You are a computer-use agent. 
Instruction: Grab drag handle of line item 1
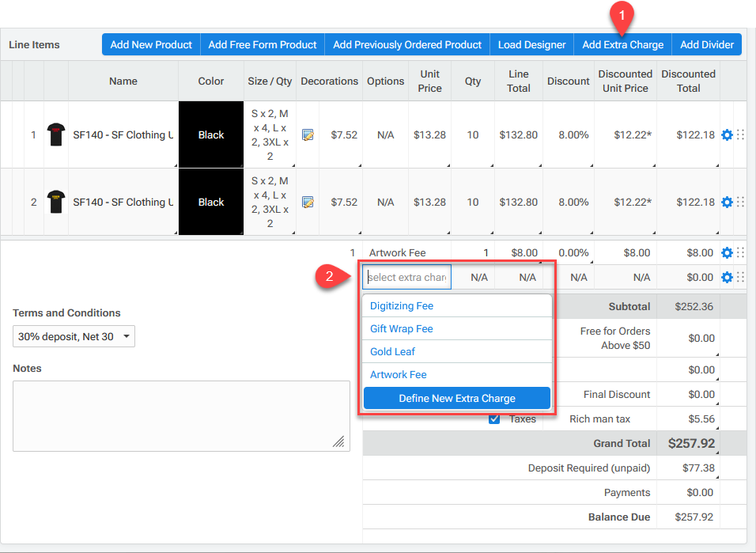[741, 135]
